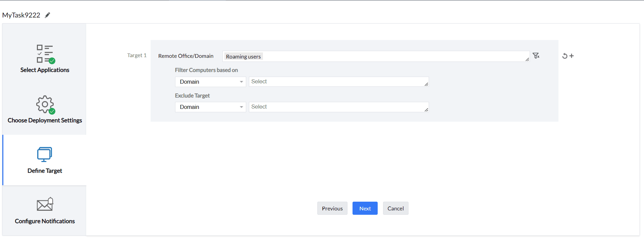
Task: Open the Configure Notifications step label
Action: [x=45, y=221]
